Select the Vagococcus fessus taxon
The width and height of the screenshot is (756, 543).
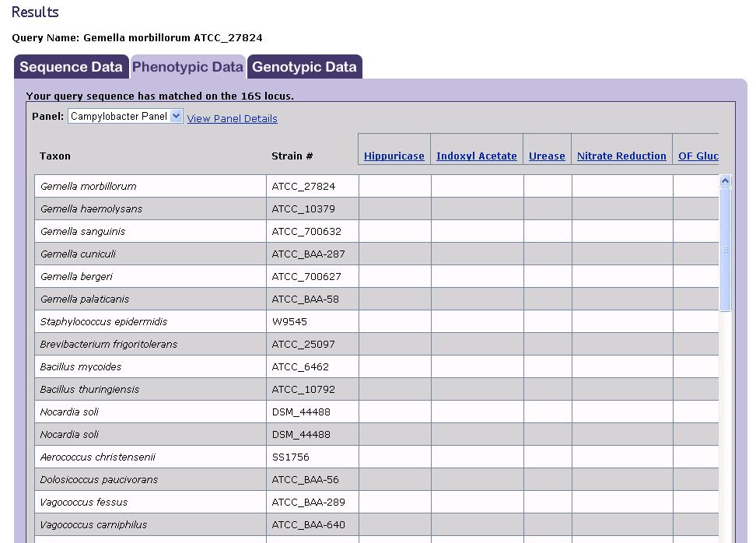coord(83,503)
